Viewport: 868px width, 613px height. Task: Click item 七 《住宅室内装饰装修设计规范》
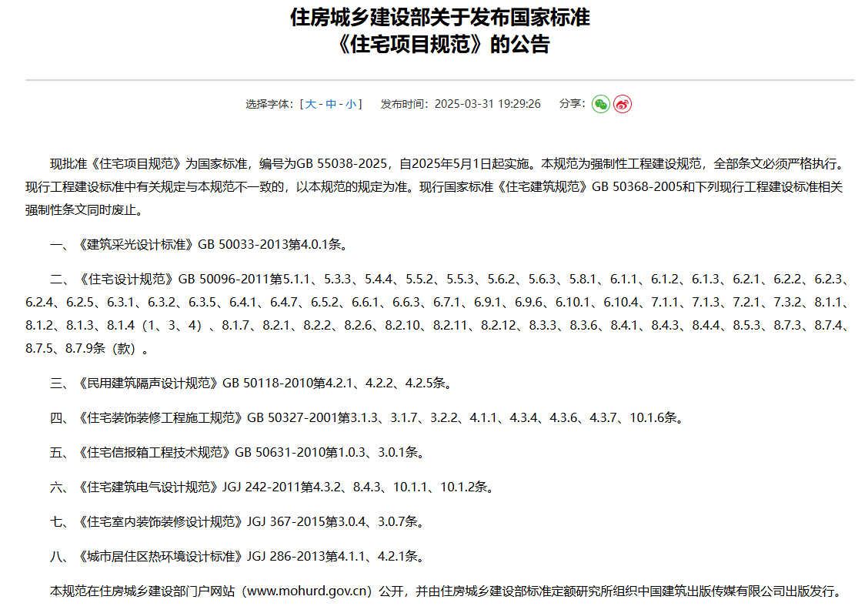(x=161, y=522)
